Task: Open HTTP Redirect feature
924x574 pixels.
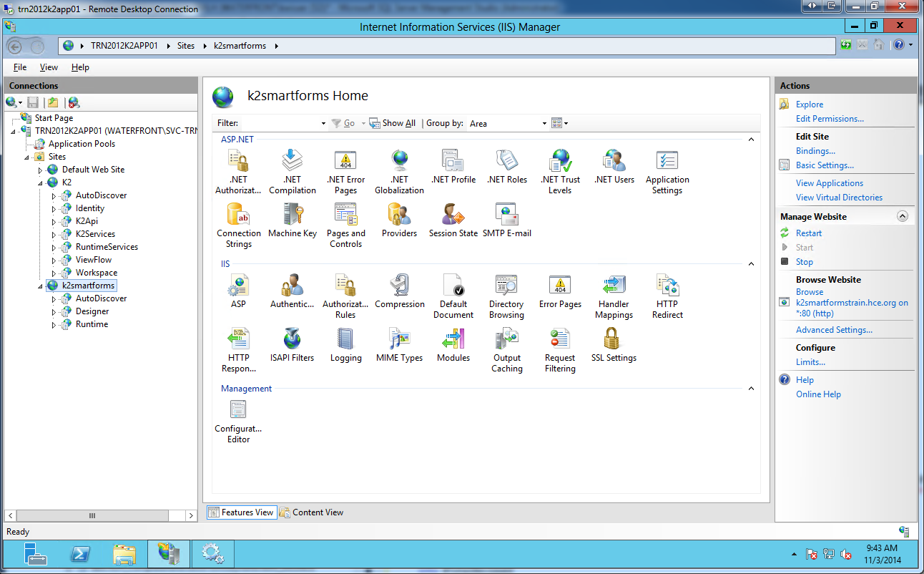Action: click(x=667, y=296)
